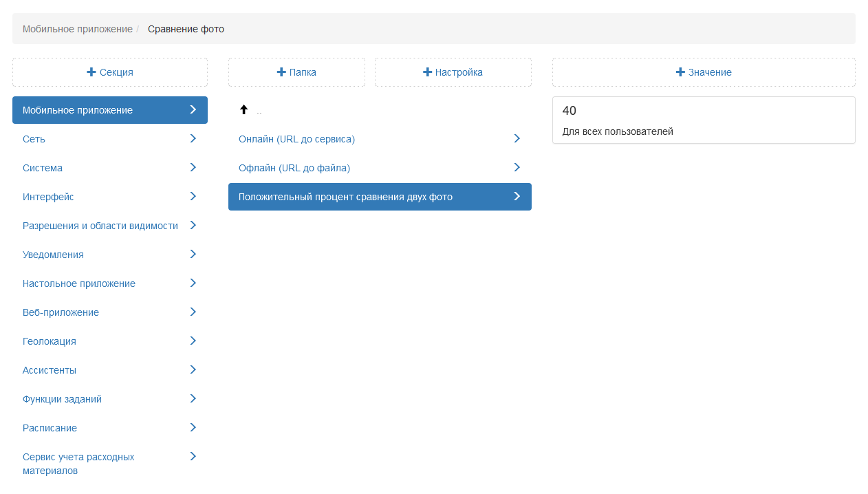Expand Разрешения и области видимости section
Viewport: 868px width, 494px height.
(x=100, y=226)
